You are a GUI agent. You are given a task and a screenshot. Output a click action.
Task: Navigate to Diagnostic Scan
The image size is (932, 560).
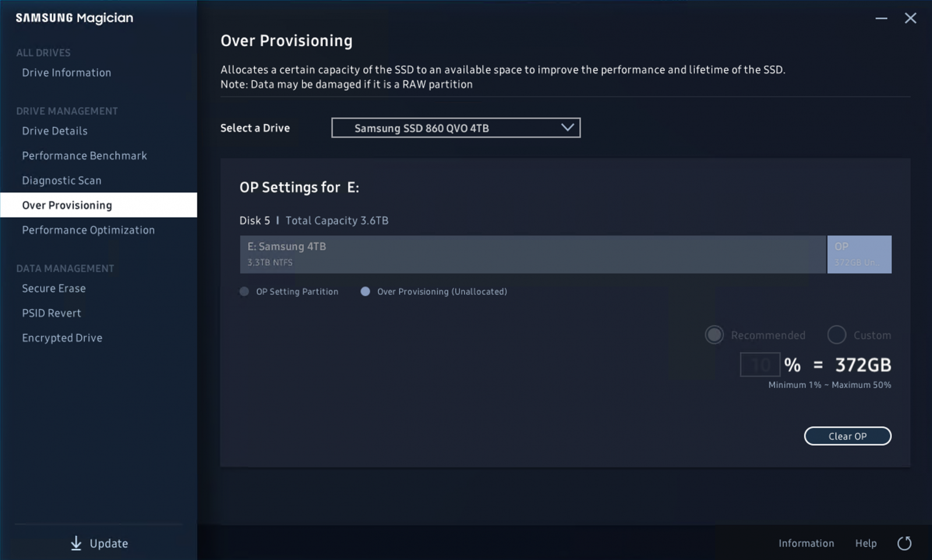click(x=62, y=180)
